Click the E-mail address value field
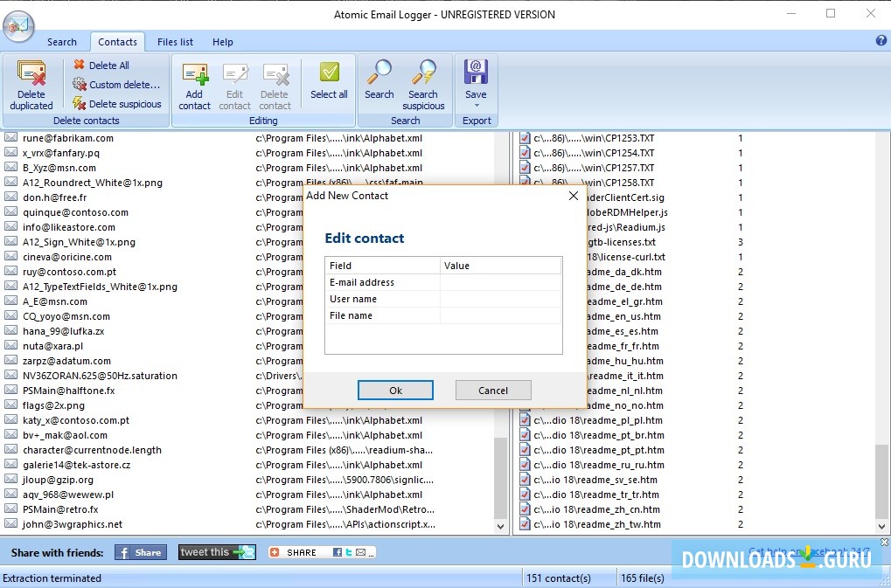The width and height of the screenshot is (891, 588). click(x=501, y=282)
